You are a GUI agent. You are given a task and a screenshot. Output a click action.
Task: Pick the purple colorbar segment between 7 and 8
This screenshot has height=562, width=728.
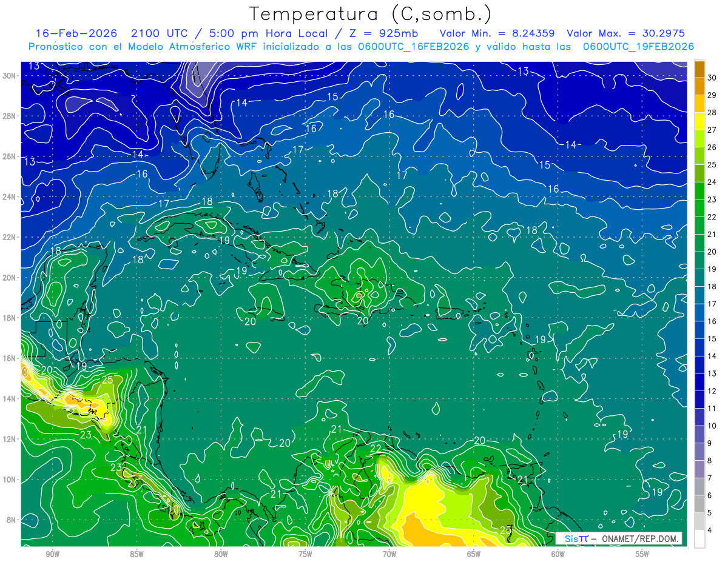(700, 469)
